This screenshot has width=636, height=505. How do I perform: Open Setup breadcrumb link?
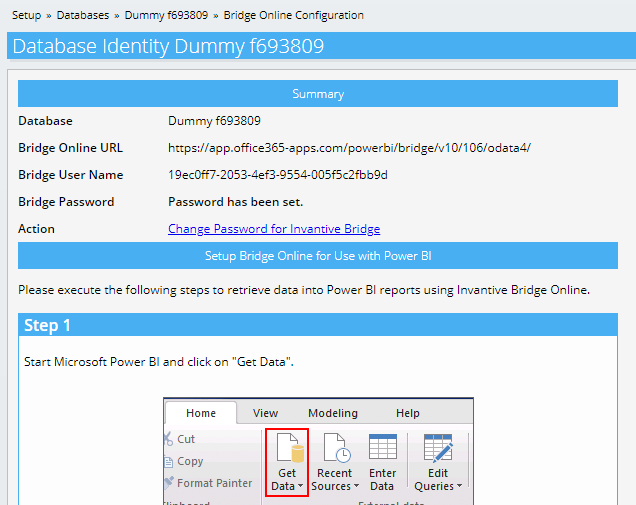(x=26, y=15)
